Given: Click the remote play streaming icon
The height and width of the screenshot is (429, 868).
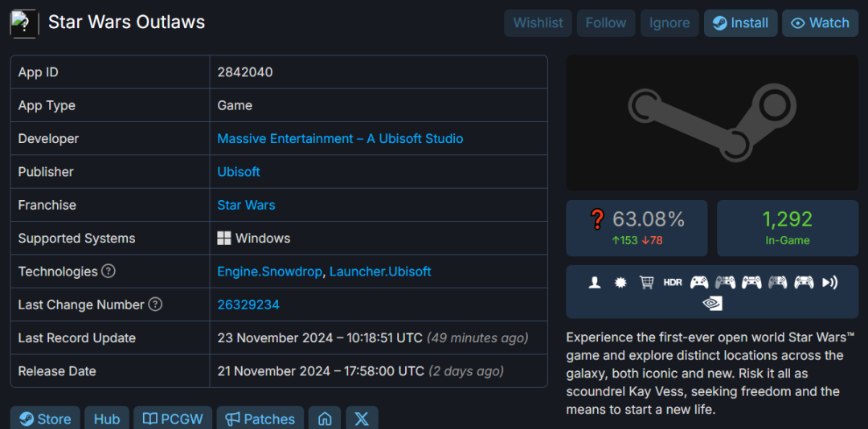Looking at the screenshot, I should (830, 282).
